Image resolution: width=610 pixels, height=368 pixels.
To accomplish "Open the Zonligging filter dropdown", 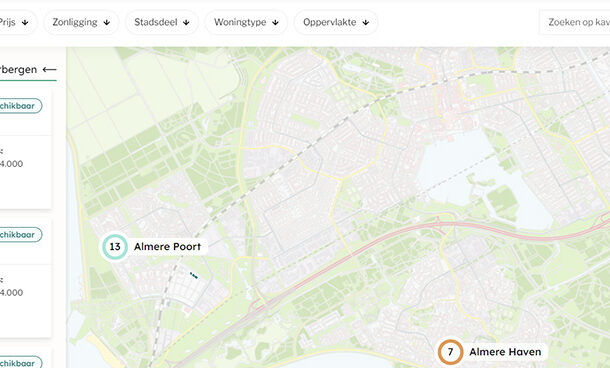I will 81,22.
